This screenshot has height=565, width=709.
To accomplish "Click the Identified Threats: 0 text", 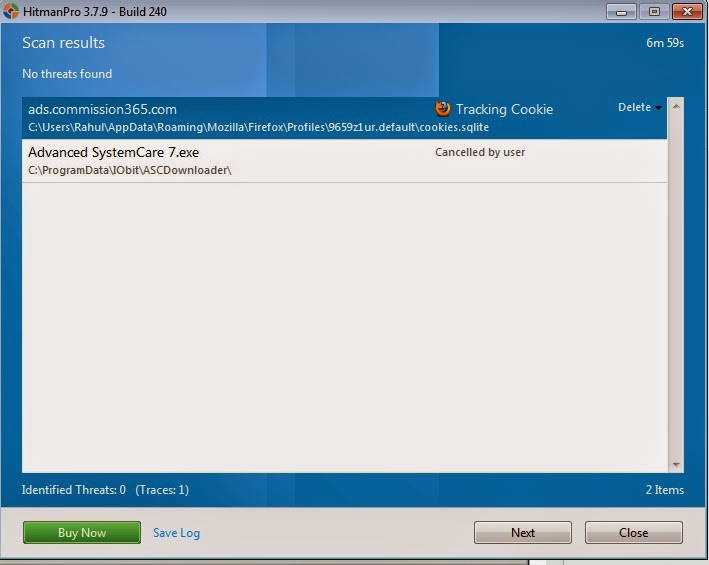I will pos(74,490).
